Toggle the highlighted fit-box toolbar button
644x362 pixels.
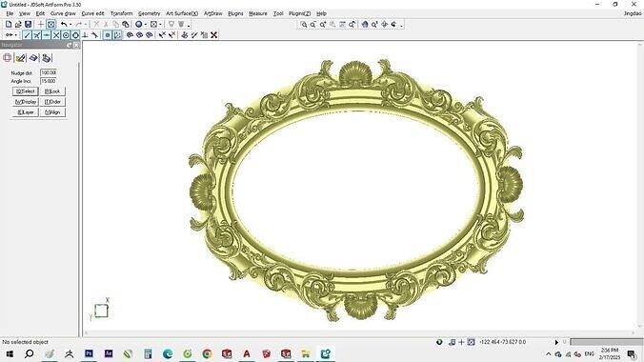50,25
